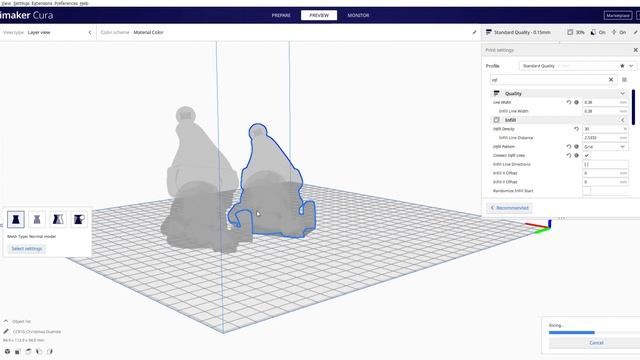Click the Select settings button
Screen dimensions: 640x360
click(27, 249)
